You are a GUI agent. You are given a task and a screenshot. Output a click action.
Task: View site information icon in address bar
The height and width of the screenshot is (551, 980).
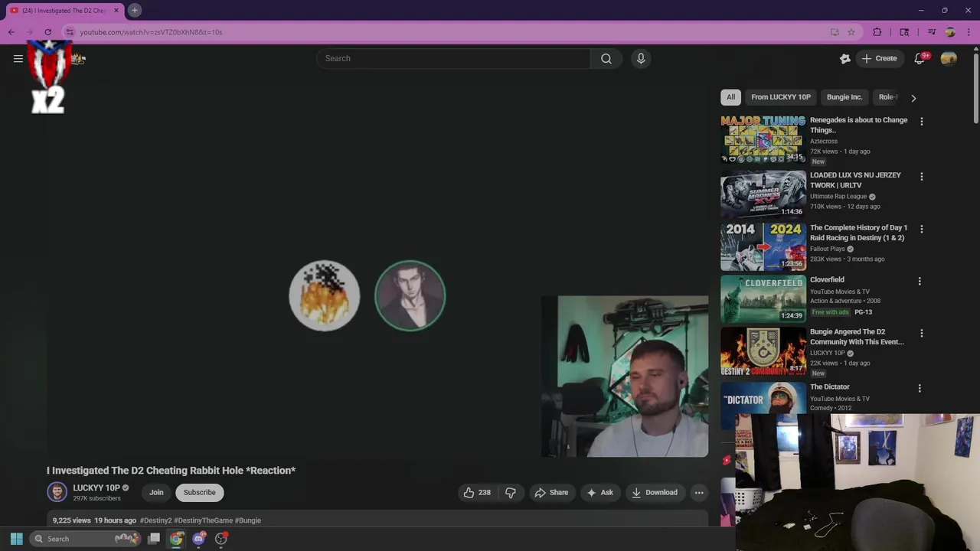click(70, 32)
